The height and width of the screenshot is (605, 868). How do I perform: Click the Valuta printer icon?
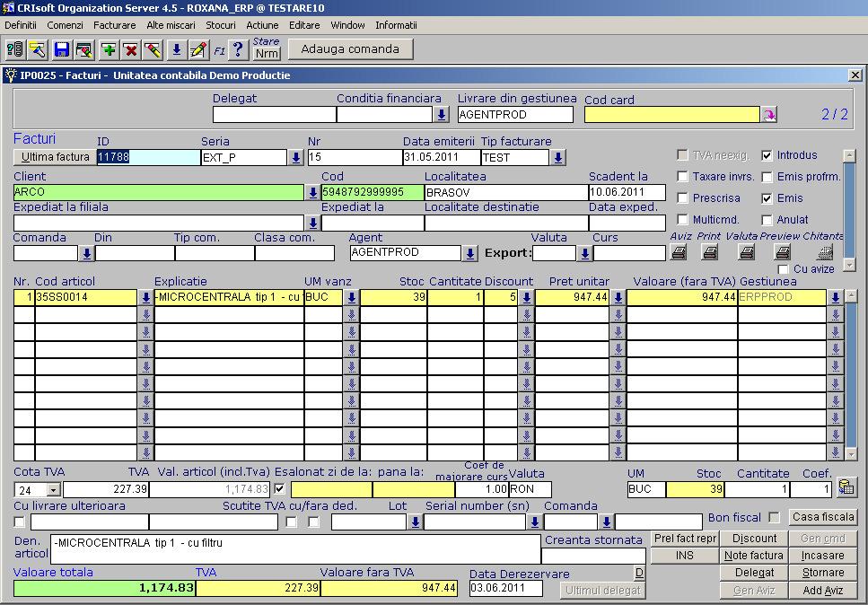coord(747,252)
